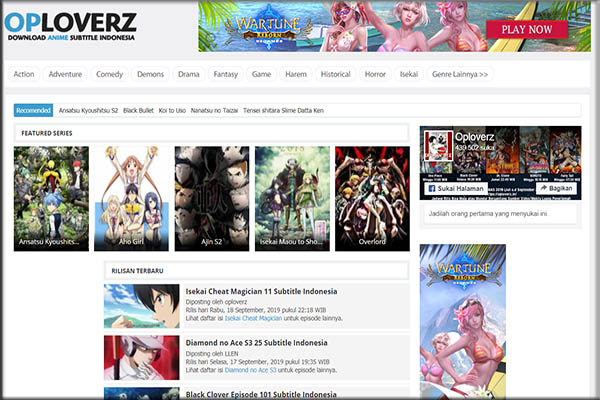Viewport: 600px width, 400px height.
Task: Click the text Diposting oleh LLEN
Action: (x=212, y=354)
